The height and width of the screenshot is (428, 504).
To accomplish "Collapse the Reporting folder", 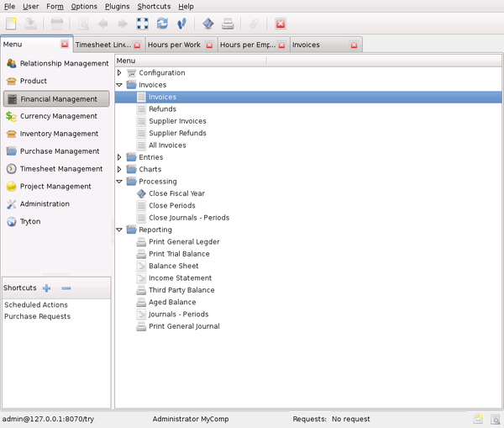I will [x=119, y=230].
